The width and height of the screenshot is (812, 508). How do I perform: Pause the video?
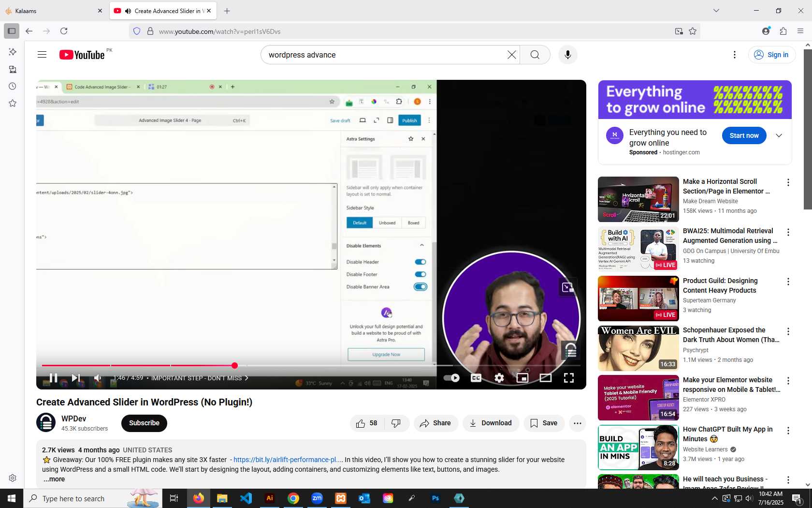pyautogui.click(x=53, y=378)
